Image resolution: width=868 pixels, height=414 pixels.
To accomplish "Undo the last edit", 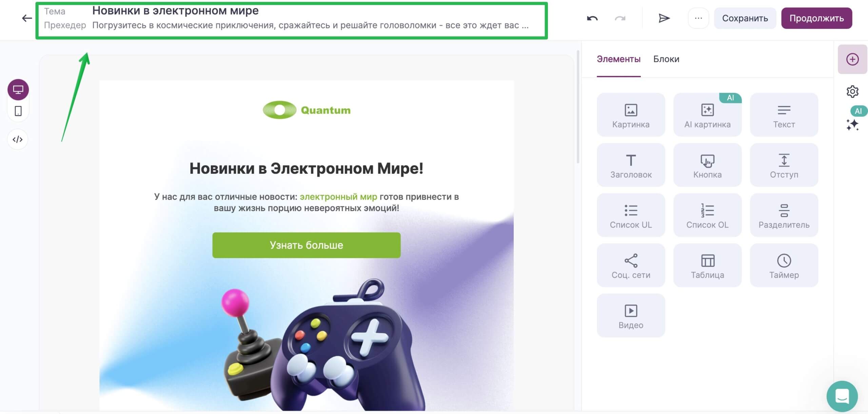I will 592,18.
